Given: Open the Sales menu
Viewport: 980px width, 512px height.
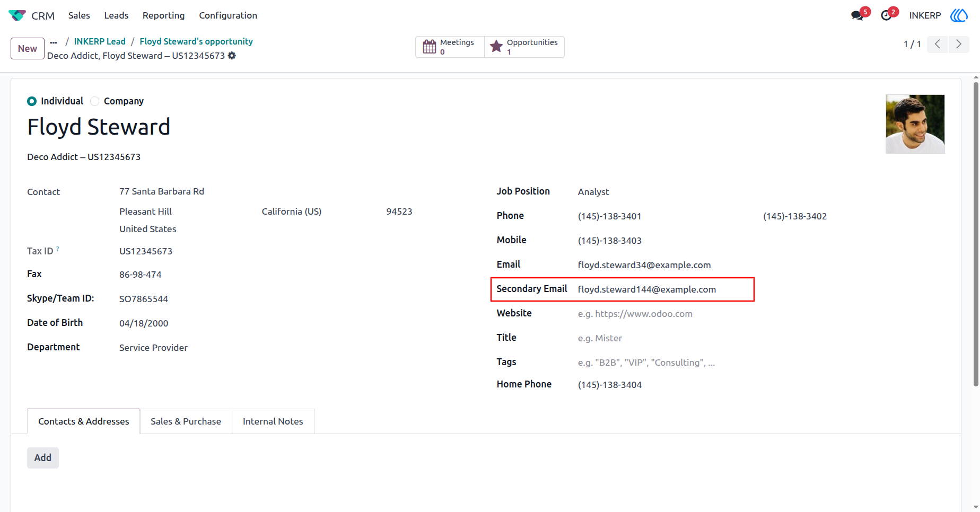Looking at the screenshot, I should [x=79, y=15].
